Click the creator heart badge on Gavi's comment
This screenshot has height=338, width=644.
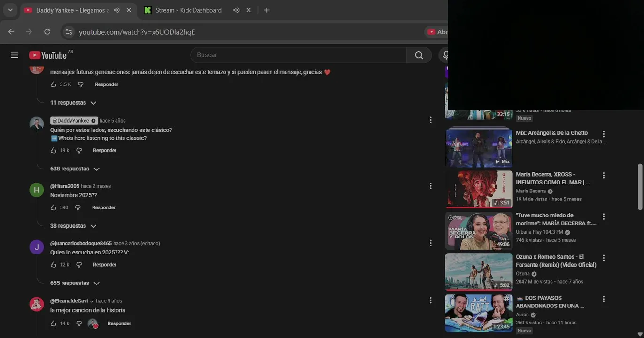(x=93, y=323)
